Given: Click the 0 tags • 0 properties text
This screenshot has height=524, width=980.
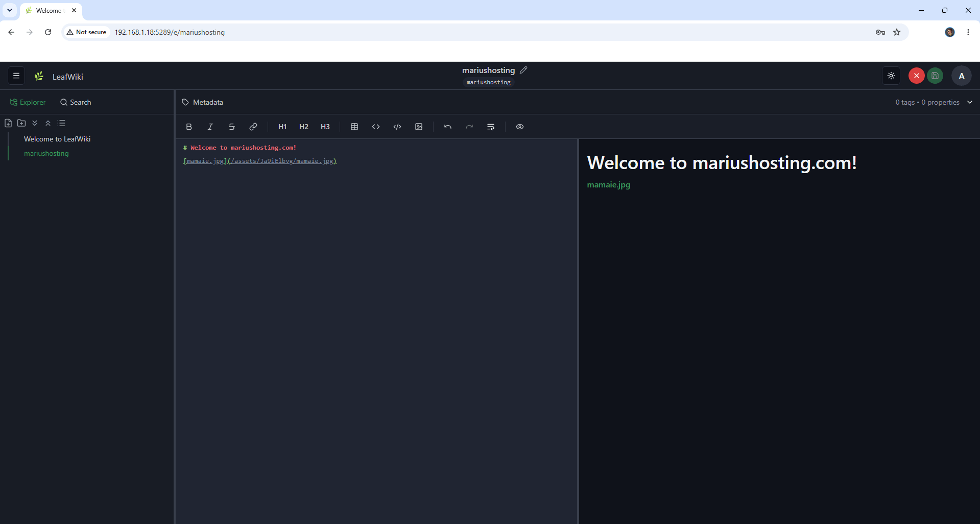Looking at the screenshot, I should (x=927, y=102).
